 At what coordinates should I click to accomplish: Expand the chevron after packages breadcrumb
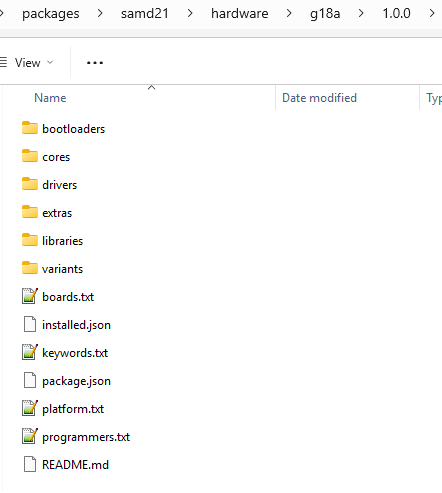coord(100,13)
